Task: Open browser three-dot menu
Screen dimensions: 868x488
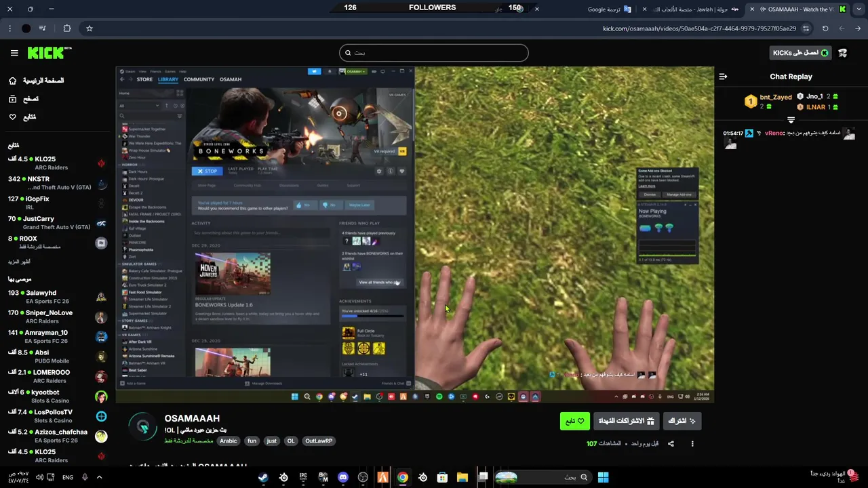Action: point(9,28)
